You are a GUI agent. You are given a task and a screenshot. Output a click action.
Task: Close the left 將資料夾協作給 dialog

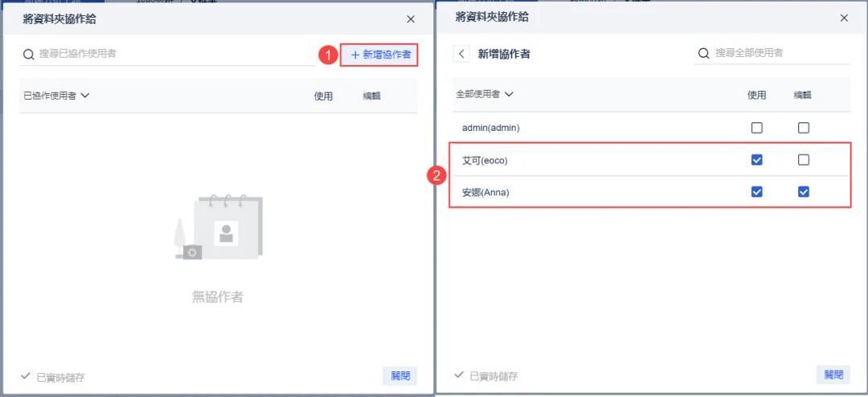411,19
